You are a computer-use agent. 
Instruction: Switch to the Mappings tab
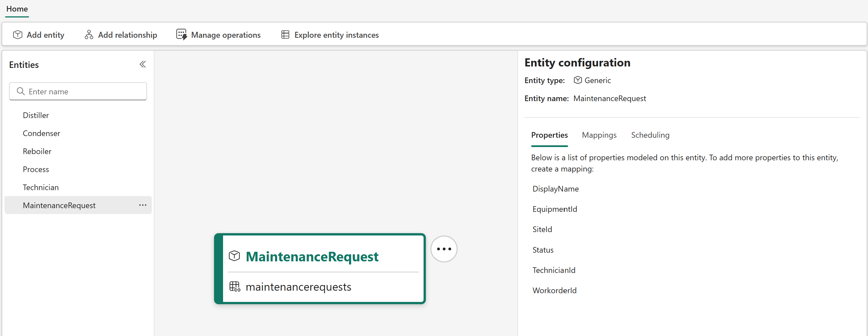tap(599, 135)
